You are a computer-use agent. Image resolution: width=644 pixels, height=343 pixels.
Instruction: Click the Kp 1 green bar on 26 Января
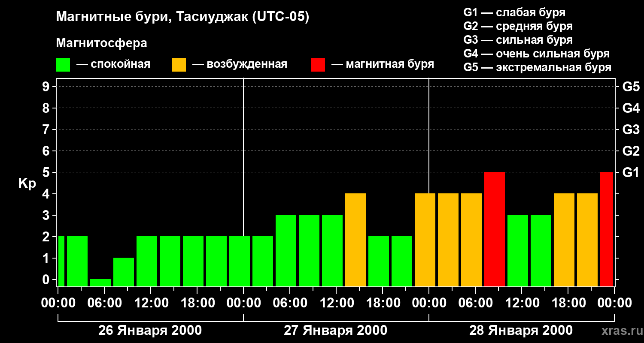[124, 272]
